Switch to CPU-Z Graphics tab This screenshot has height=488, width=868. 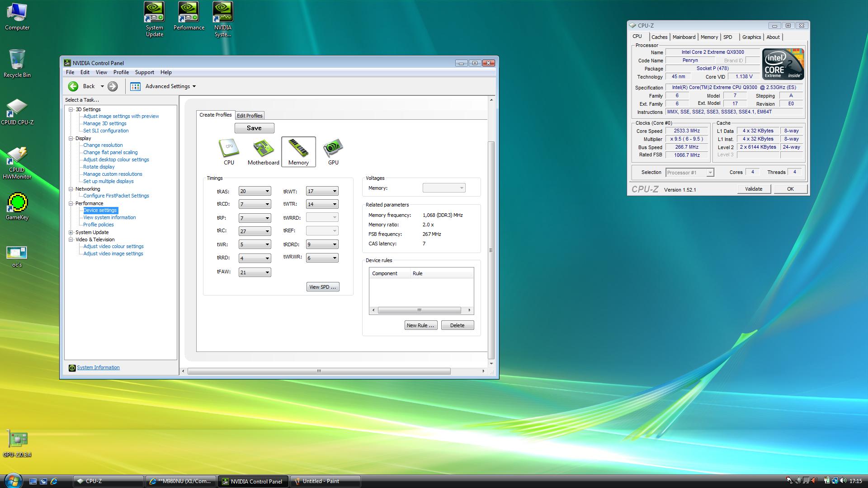pyautogui.click(x=751, y=37)
